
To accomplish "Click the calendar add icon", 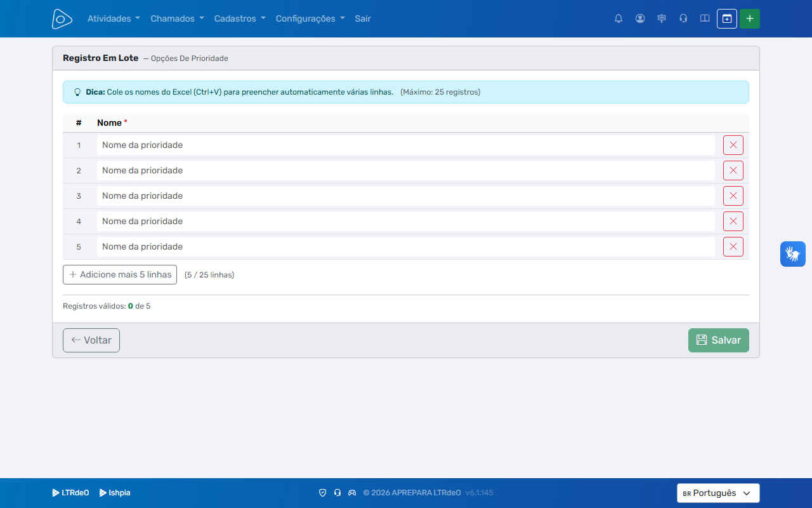I will click(x=727, y=18).
